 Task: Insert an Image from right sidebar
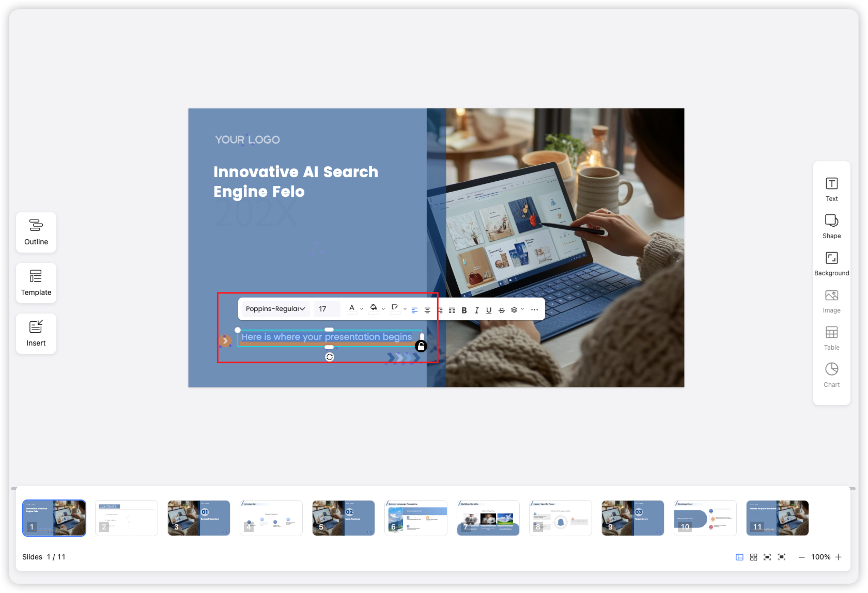pyautogui.click(x=832, y=301)
